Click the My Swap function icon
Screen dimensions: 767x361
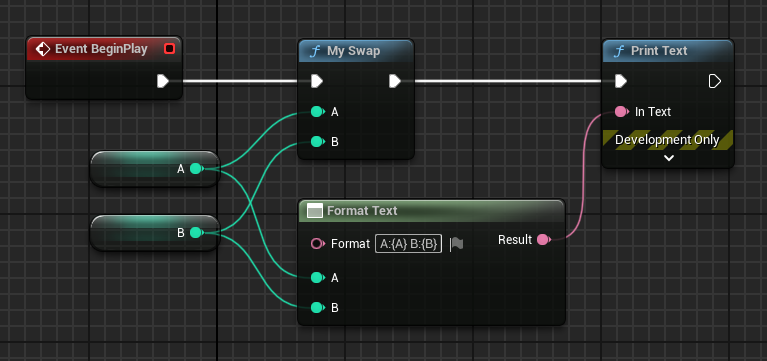315,51
